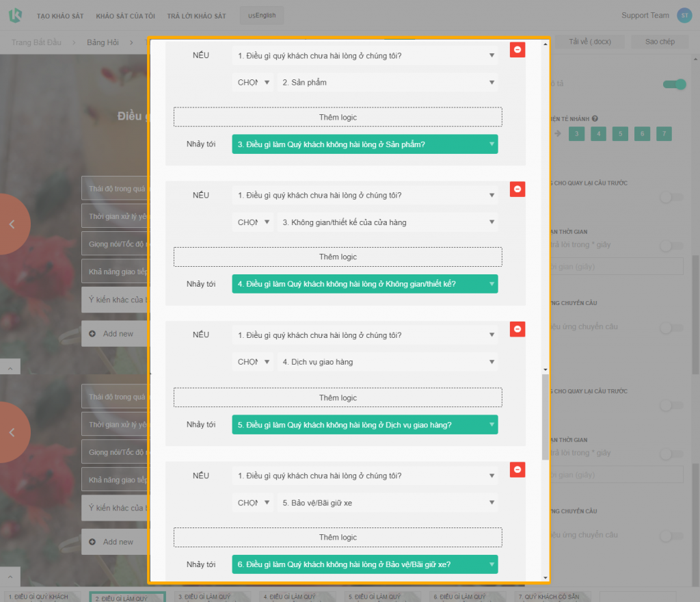Select upper 'Khả năng giao tiếp' answer option

(x=115, y=272)
